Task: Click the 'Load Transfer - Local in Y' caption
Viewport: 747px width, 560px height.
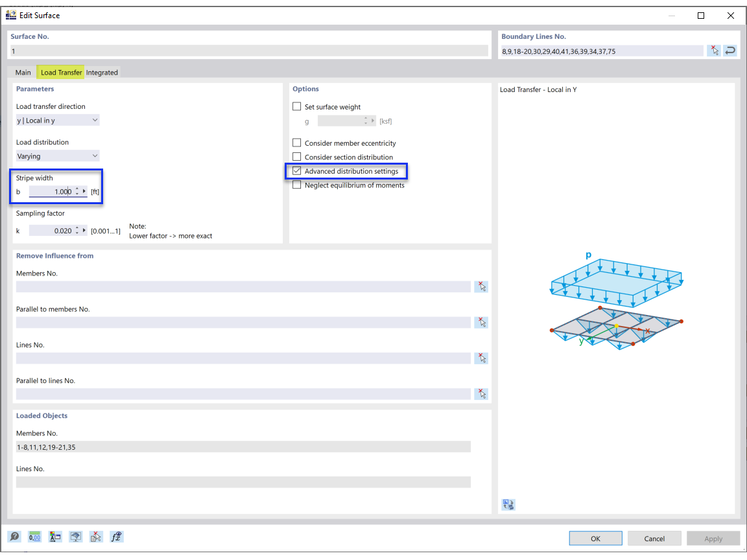Action: coord(538,89)
